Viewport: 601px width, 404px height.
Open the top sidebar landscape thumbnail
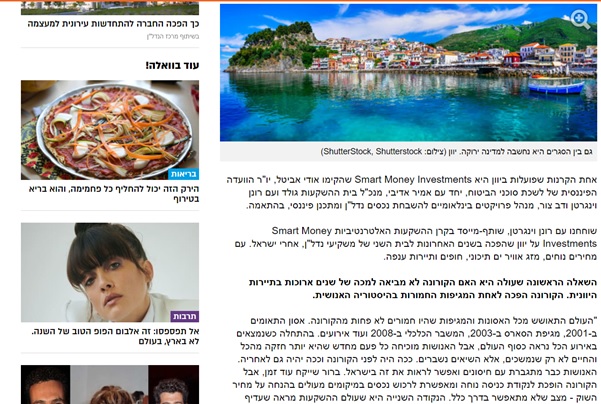[x=110, y=8]
